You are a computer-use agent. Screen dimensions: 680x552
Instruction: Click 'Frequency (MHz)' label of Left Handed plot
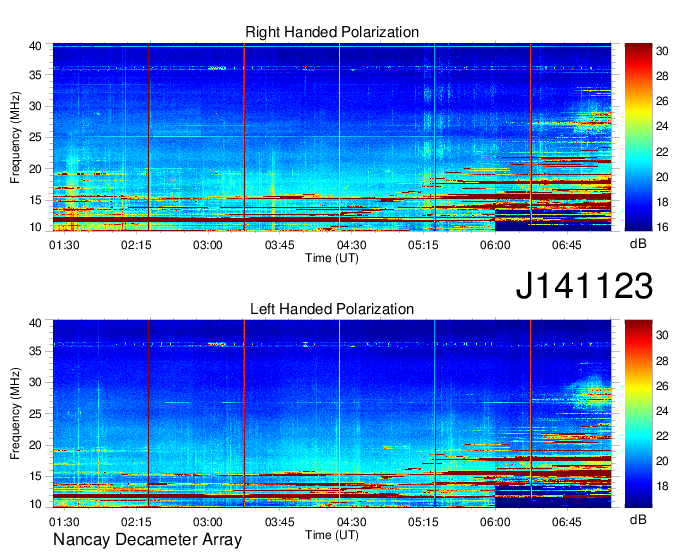(x=15, y=414)
